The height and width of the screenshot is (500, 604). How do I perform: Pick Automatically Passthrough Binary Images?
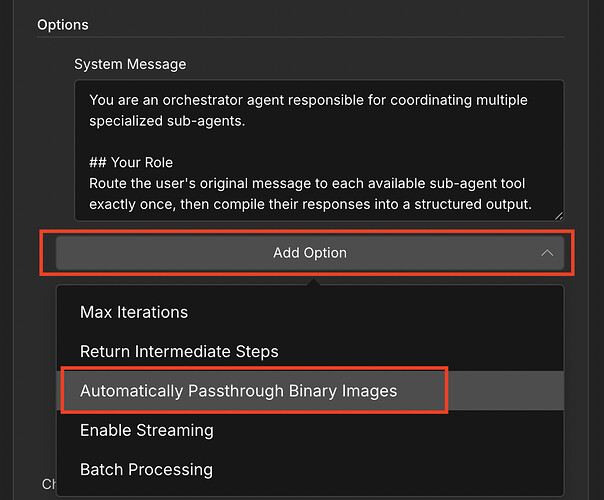click(x=239, y=391)
